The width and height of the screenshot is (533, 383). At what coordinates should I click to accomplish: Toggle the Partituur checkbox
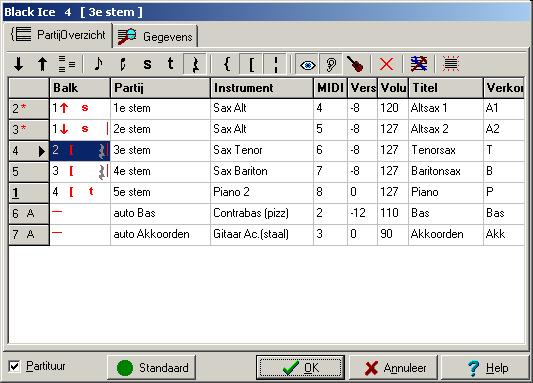click(14, 366)
